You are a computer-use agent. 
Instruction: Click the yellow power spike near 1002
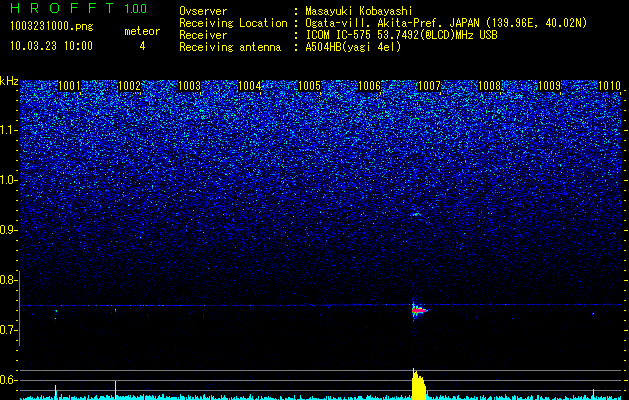pos(116,388)
